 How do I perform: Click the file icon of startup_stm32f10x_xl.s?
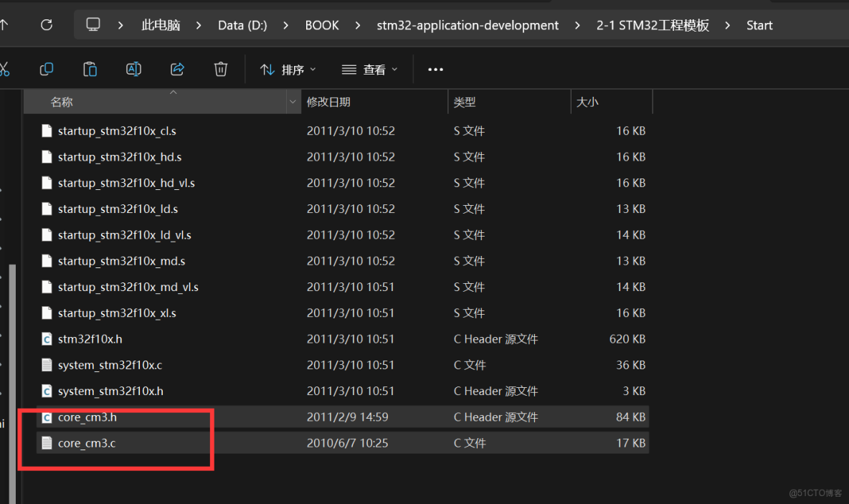(x=47, y=313)
